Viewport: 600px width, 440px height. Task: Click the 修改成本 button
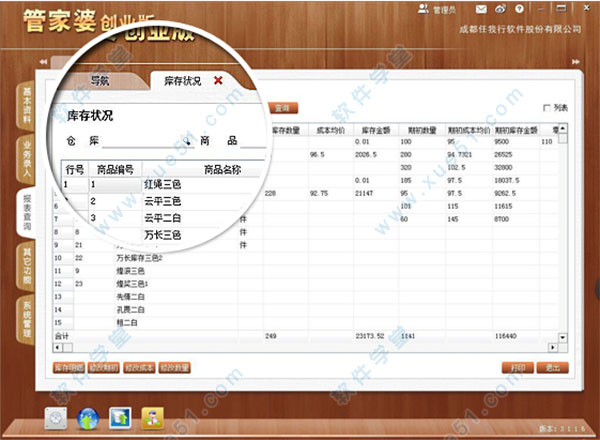click(x=139, y=368)
